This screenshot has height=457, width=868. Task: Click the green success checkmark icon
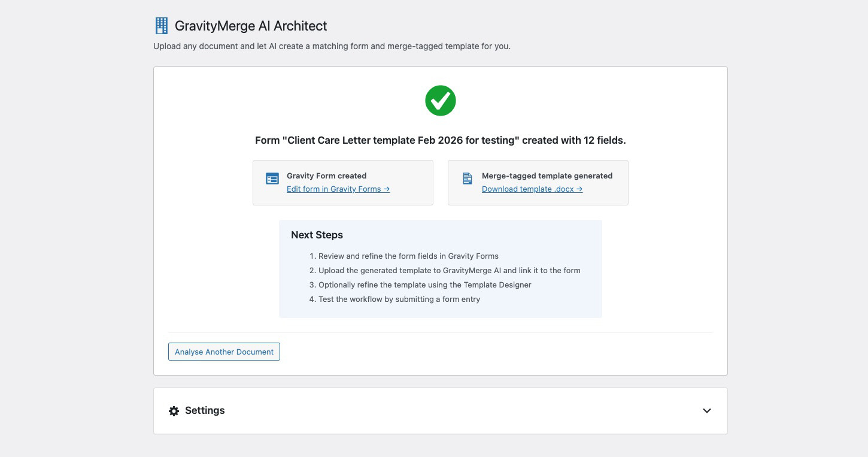pos(441,101)
